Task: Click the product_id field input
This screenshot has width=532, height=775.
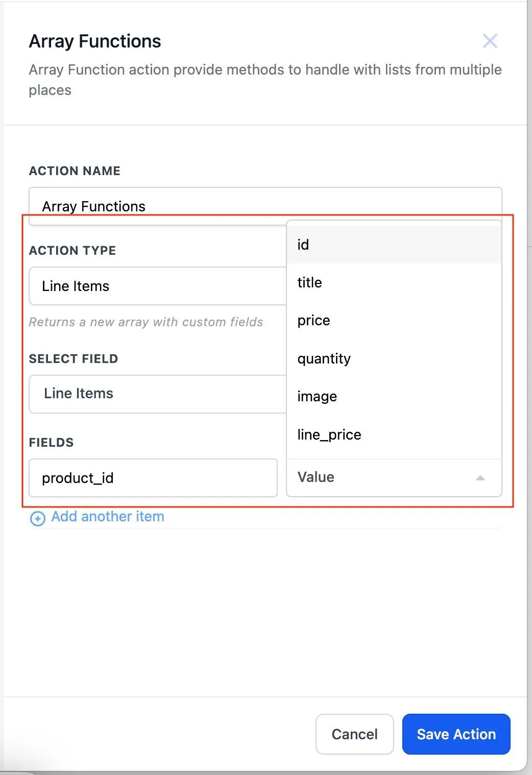Action: [153, 478]
